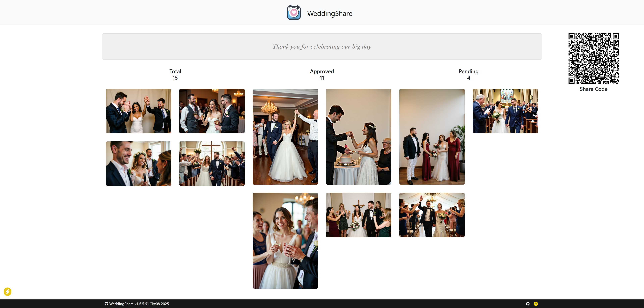The image size is (644, 308).
Task: Open close-up photo of bride holding wine glasses
Action: 285,241
